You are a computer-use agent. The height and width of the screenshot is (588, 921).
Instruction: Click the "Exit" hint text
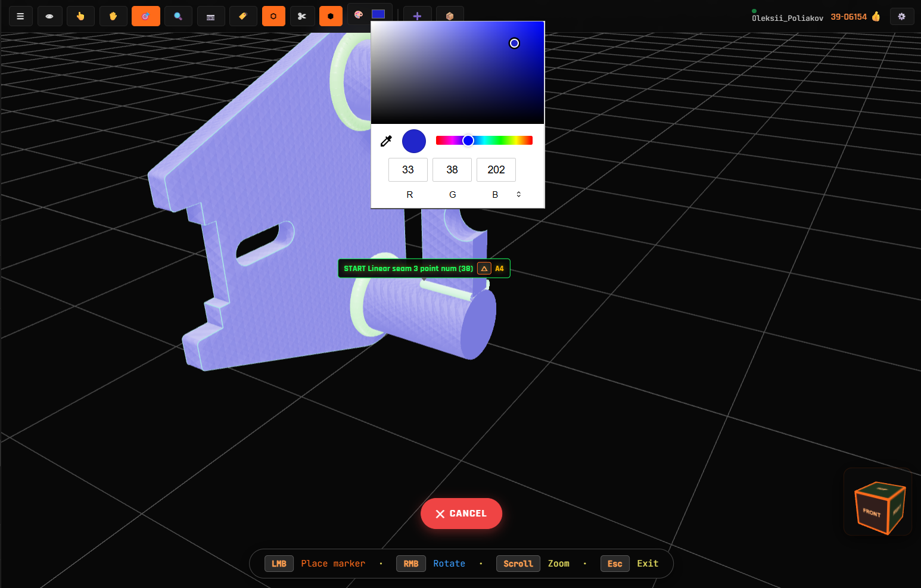[648, 564]
